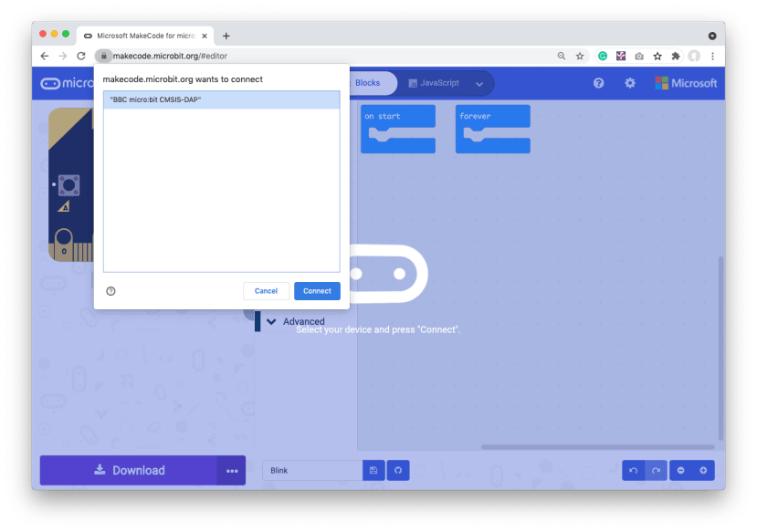Open the MakeCode settings gear
The width and height of the screenshot is (757, 532).
click(630, 83)
